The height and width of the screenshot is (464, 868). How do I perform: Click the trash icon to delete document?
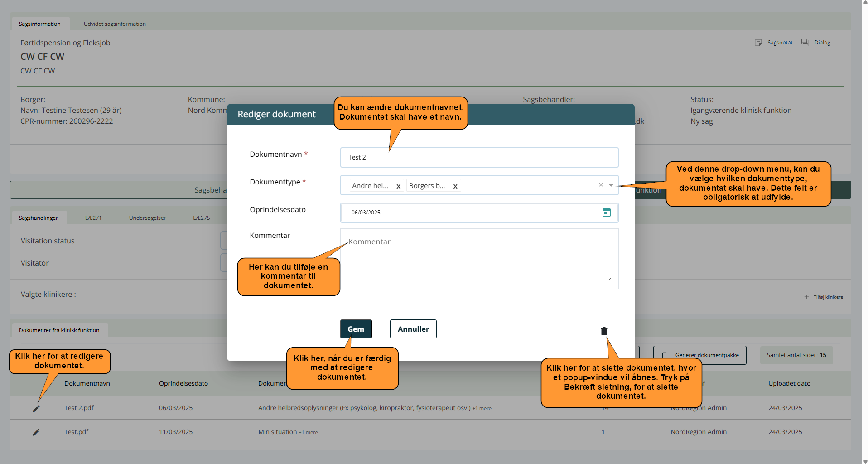pos(604,331)
